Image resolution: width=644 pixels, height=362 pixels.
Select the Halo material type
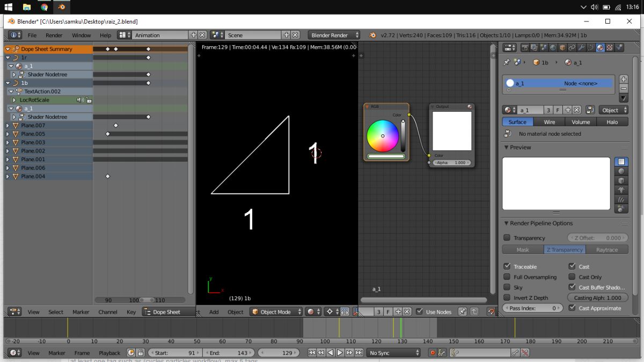pyautogui.click(x=612, y=122)
